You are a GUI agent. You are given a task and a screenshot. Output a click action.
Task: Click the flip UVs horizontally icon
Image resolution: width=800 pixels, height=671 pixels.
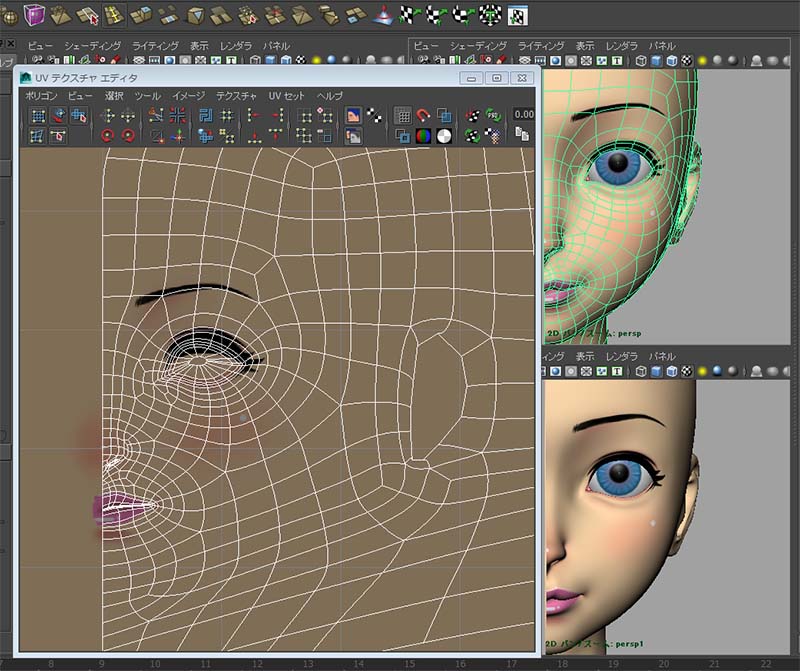[x=108, y=116]
